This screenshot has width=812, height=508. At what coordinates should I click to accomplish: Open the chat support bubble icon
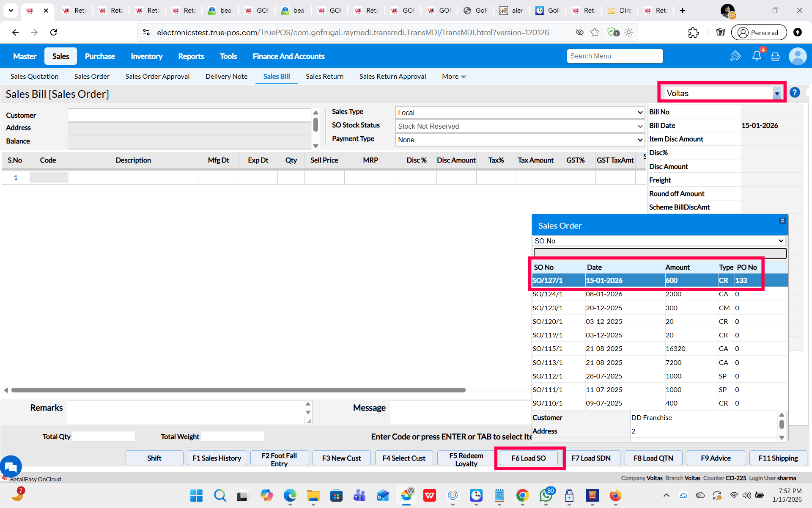tap(11, 467)
